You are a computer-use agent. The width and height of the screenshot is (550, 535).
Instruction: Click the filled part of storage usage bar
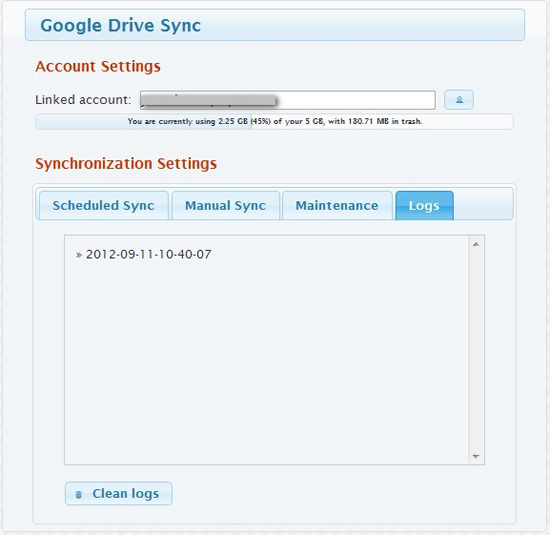pyautogui.click(x=143, y=122)
